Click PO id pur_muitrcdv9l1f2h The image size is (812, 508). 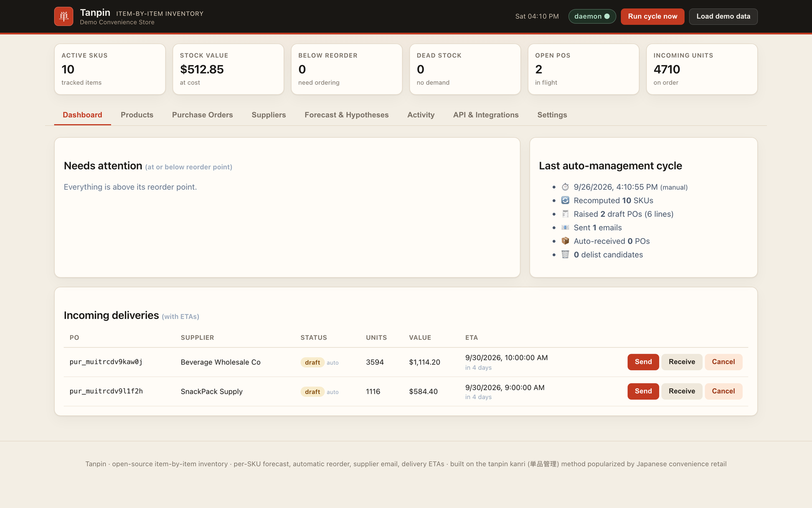106,391
